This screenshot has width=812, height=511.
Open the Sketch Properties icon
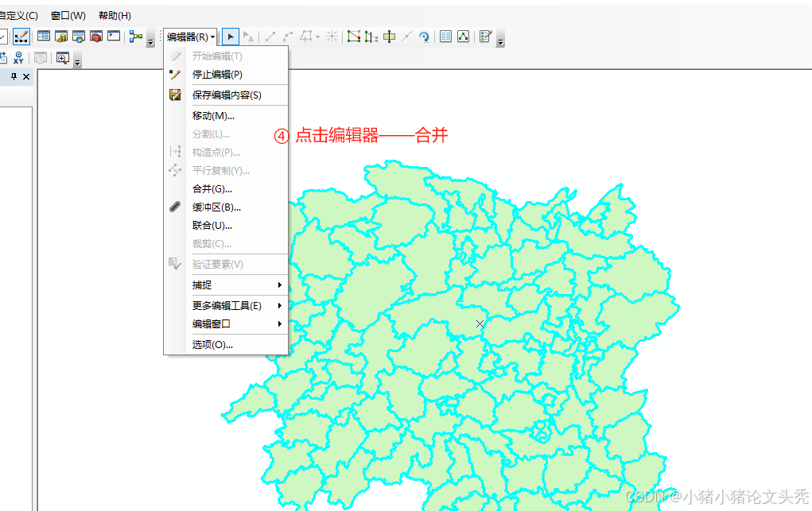pos(464,37)
